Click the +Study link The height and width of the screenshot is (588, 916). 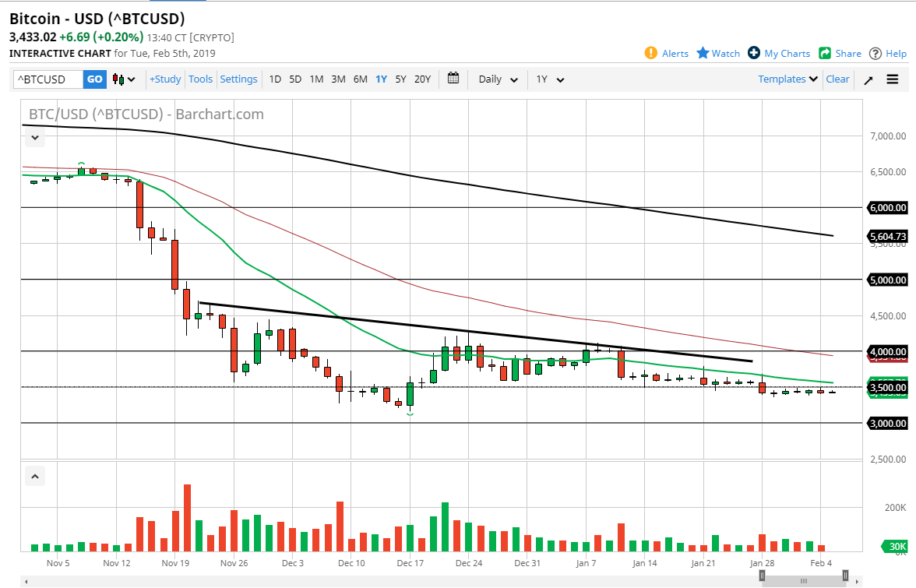165,79
